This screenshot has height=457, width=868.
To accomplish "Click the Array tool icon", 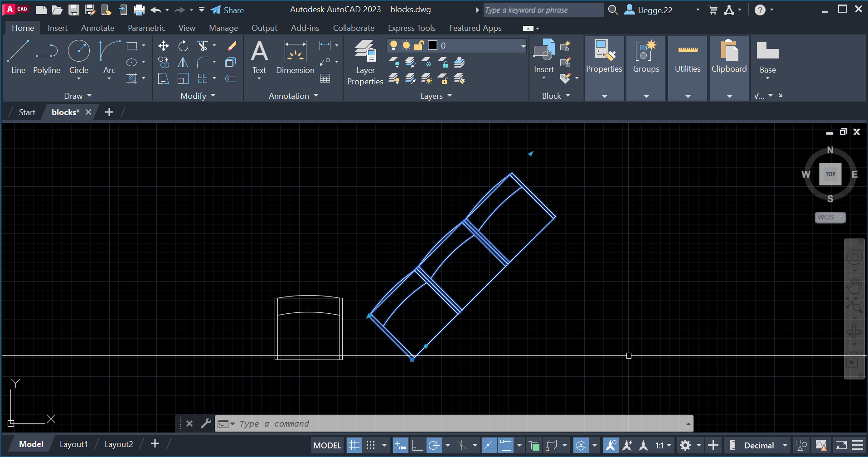I will click(203, 78).
